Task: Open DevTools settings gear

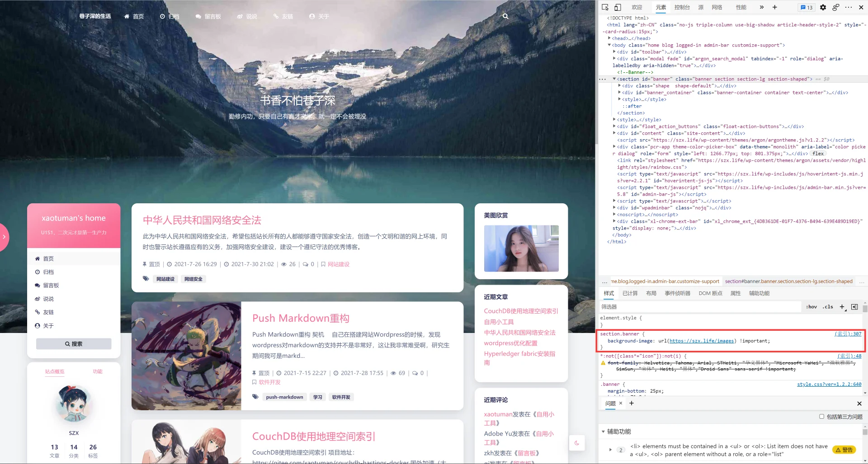Action: (823, 7)
